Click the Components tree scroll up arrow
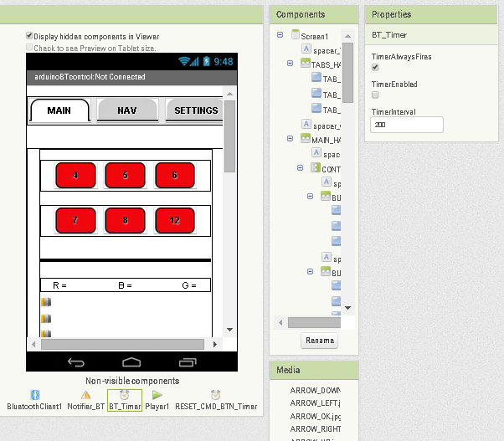Viewport: 504px width, 441px height. (347, 36)
